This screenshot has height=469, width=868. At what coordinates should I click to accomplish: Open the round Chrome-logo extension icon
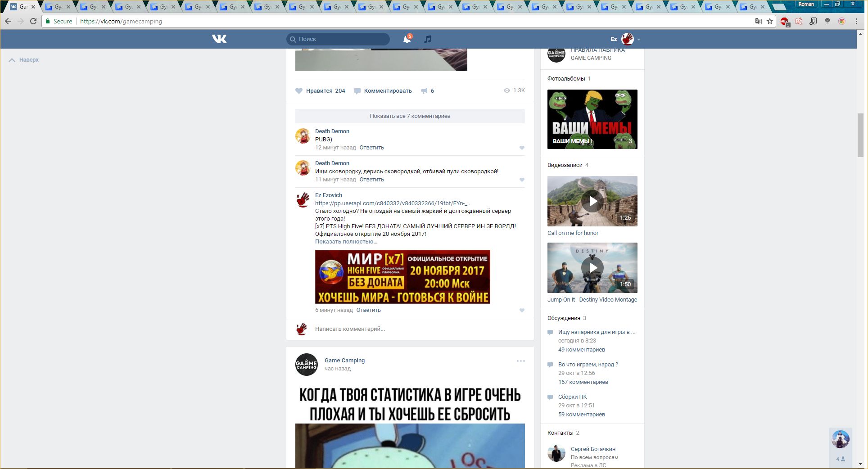point(842,21)
